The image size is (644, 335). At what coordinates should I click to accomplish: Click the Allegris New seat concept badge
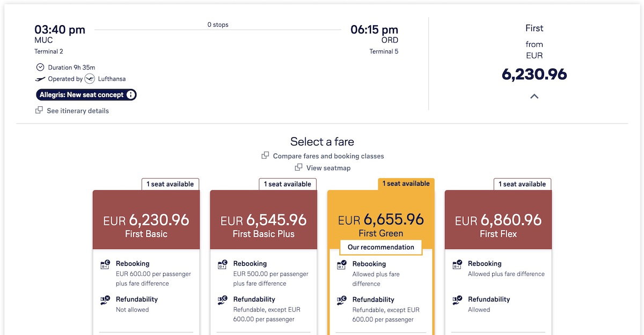pyautogui.click(x=82, y=95)
